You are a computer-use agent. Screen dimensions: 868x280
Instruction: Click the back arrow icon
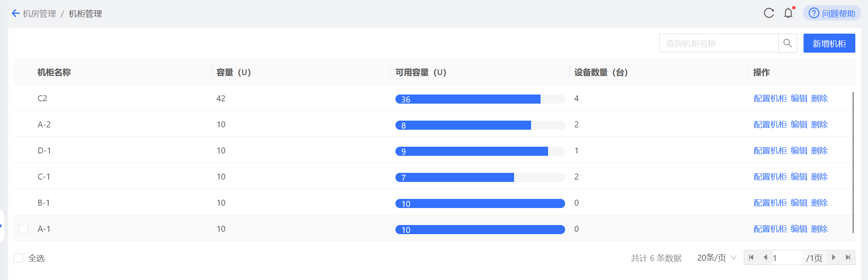15,13
